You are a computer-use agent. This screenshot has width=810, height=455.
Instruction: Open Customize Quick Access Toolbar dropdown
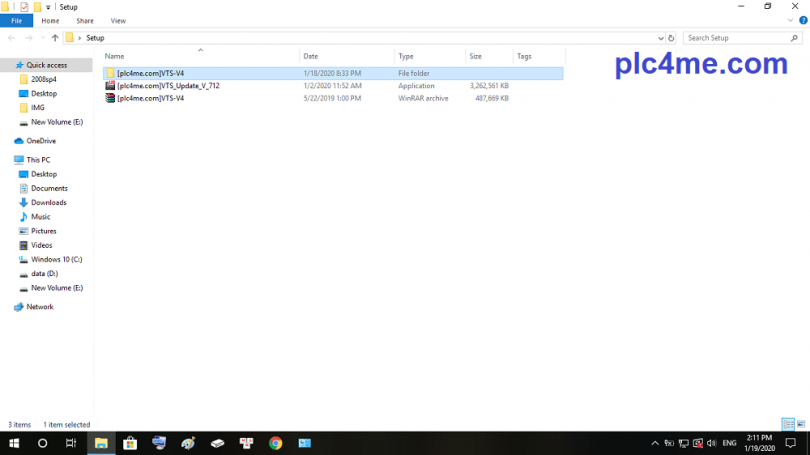coord(48,7)
